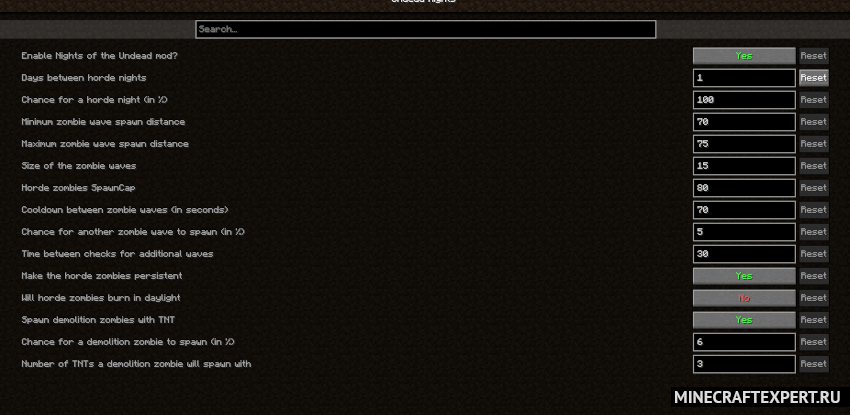Reset Size of the zombie waves

[x=814, y=166]
